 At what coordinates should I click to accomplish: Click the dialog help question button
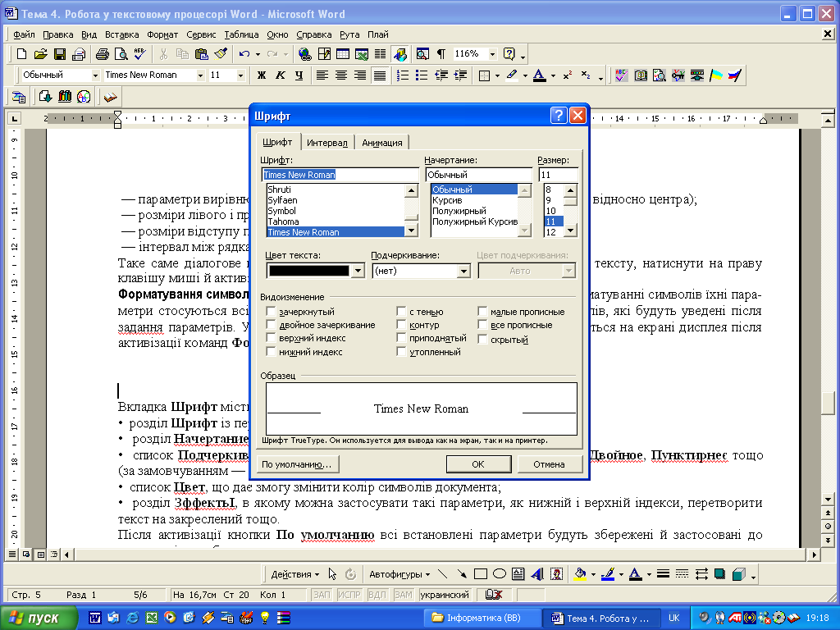tap(559, 115)
